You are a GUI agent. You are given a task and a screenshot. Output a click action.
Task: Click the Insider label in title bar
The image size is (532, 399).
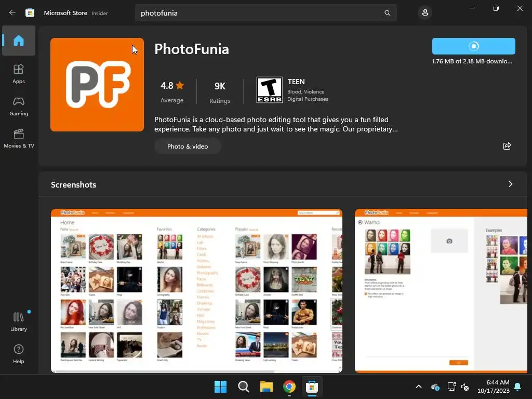[x=100, y=13]
